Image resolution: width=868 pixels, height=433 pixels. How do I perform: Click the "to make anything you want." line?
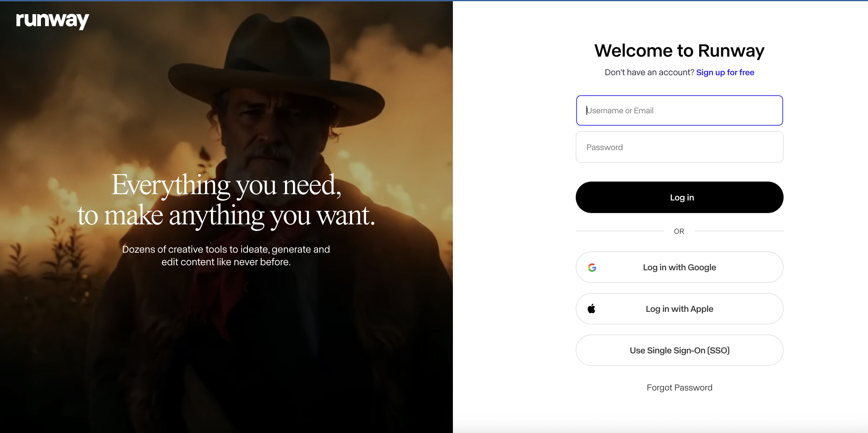226,216
